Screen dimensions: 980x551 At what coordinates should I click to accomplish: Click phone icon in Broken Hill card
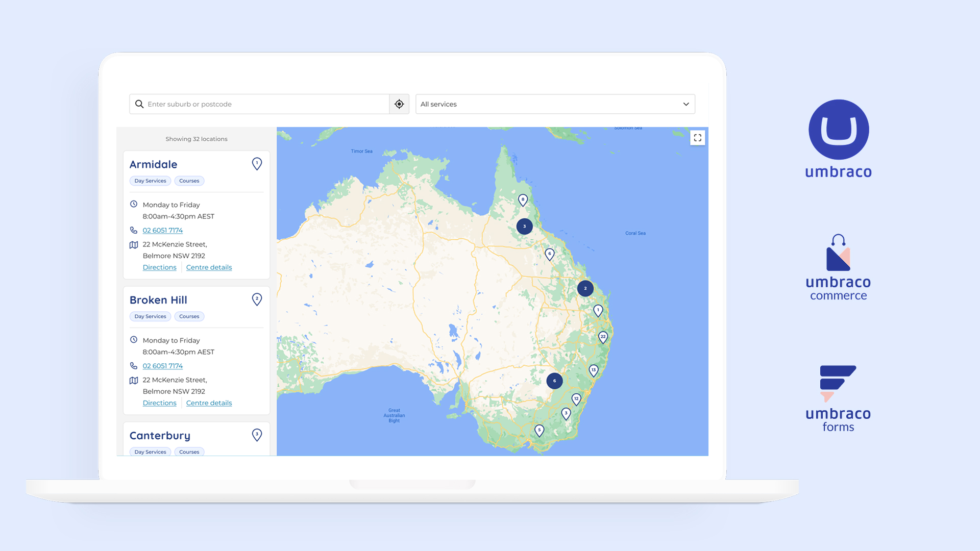(134, 366)
